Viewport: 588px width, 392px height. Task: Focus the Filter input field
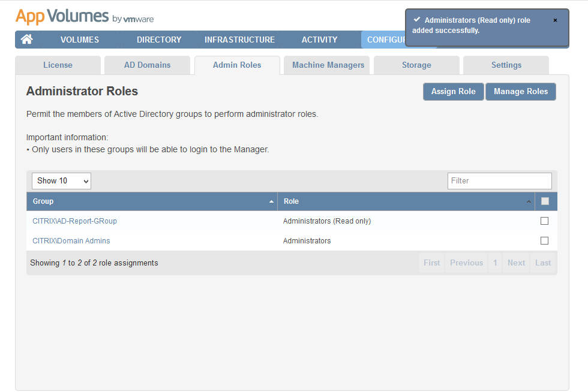click(499, 180)
